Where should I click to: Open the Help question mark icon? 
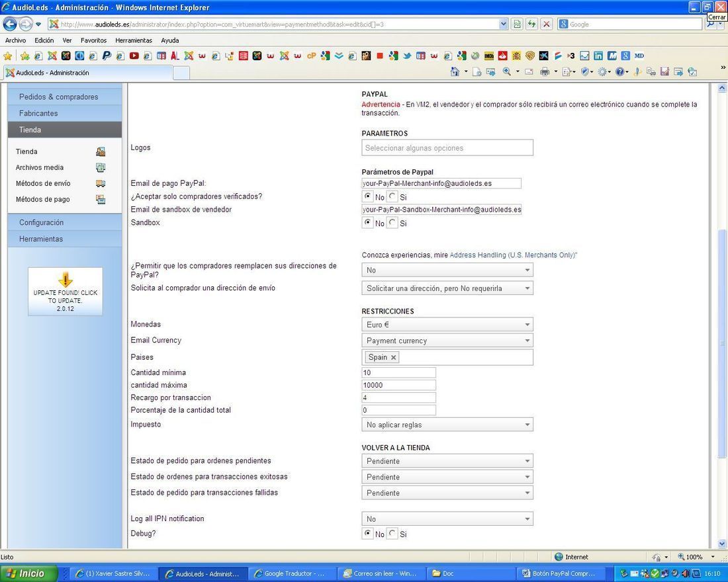(619, 71)
